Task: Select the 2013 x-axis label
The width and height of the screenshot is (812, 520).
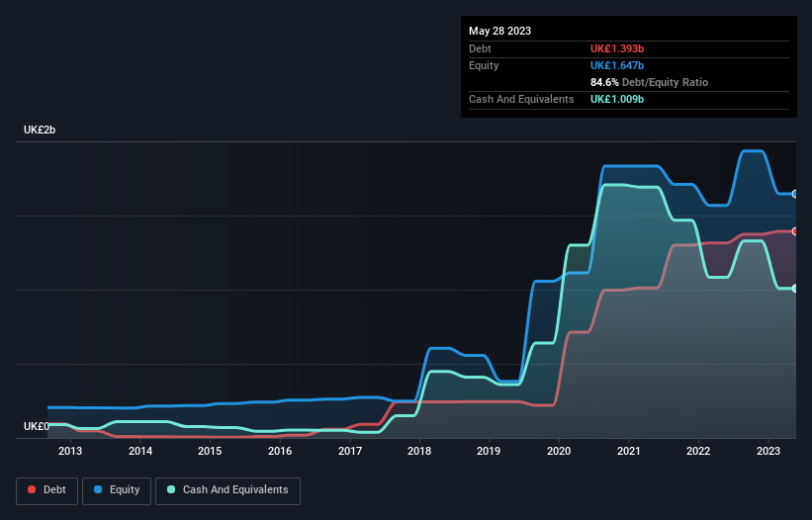Action: coord(70,451)
